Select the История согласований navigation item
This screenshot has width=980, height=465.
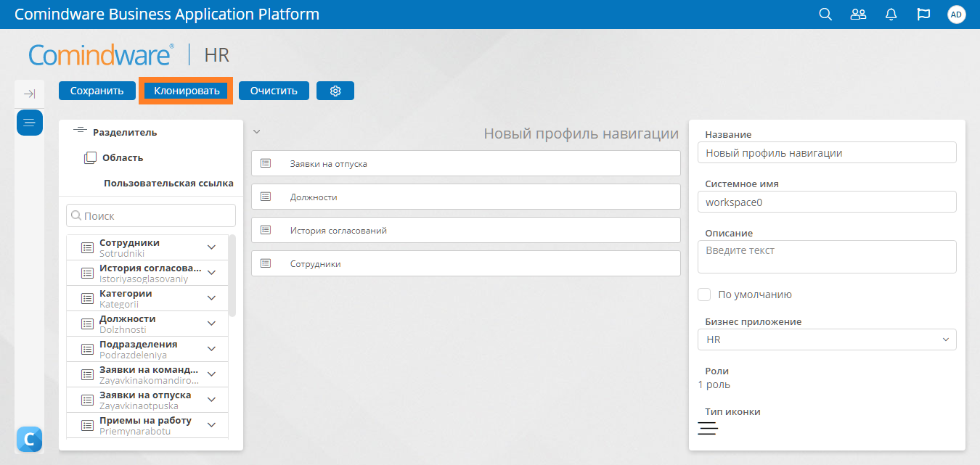466,230
